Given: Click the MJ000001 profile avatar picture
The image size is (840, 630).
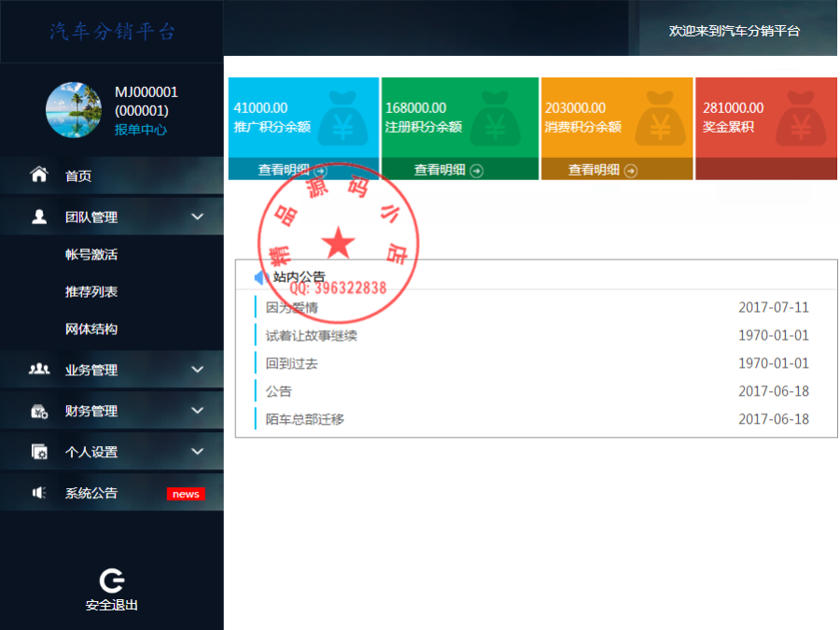Looking at the screenshot, I should point(74,109).
